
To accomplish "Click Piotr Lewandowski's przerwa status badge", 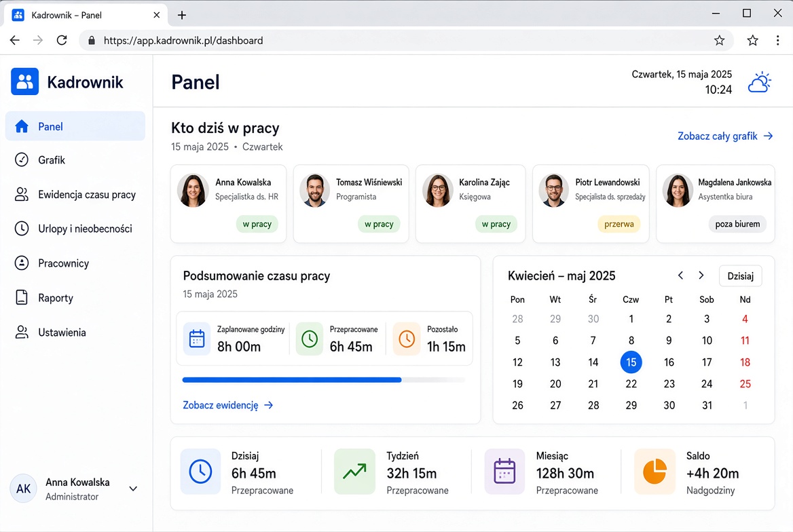I will (x=619, y=224).
